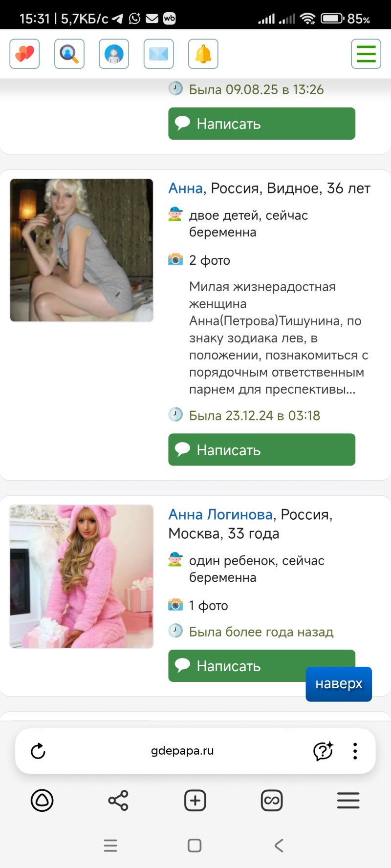Open pink costume profile photo thumbnail
This screenshot has height=868, width=391.
click(82, 576)
